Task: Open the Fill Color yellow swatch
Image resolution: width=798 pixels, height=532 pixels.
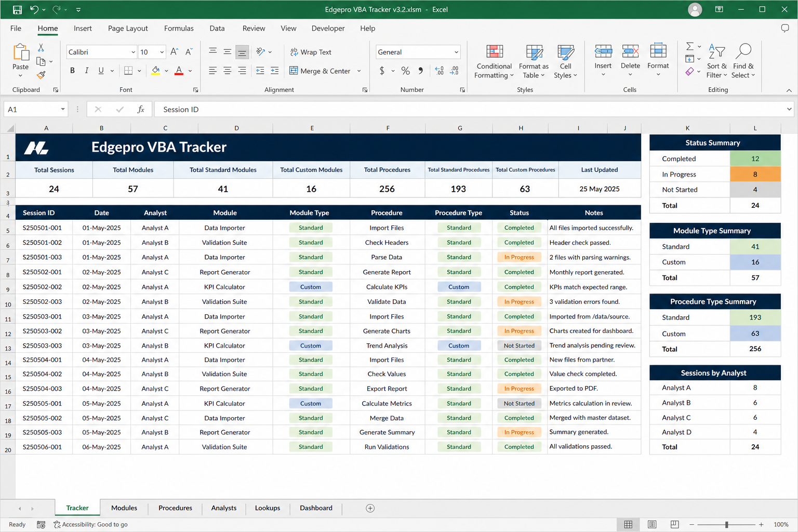Action: point(155,71)
